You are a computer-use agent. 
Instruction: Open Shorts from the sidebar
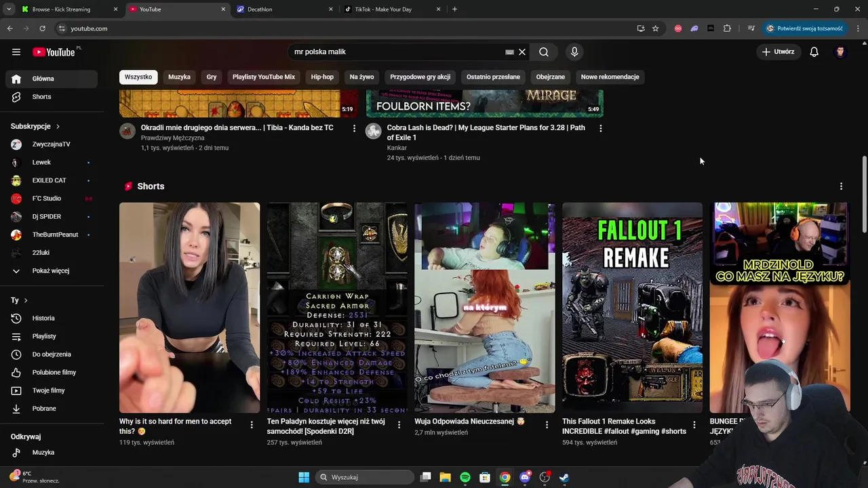click(x=52, y=97)
